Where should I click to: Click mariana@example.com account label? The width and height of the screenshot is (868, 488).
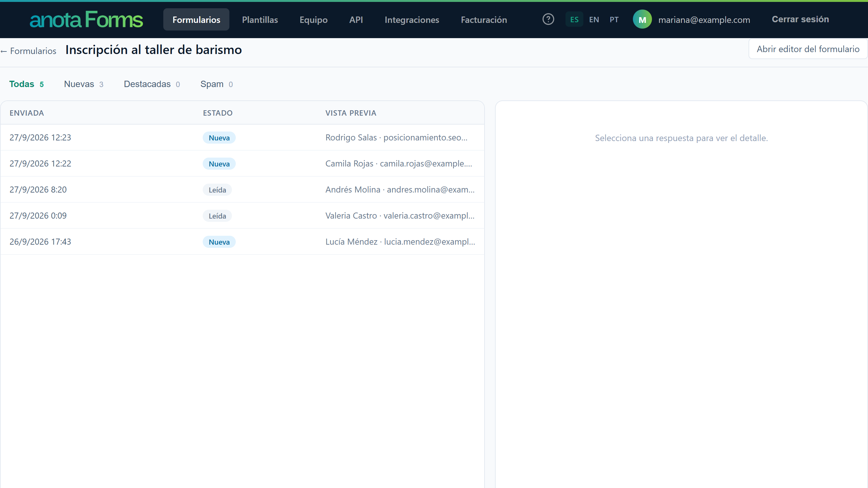point(704,20)
